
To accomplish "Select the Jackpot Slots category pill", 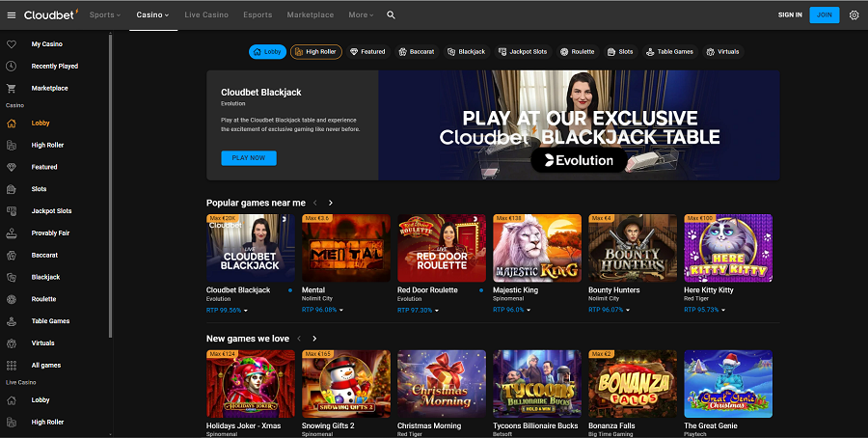I will (523, 52).
